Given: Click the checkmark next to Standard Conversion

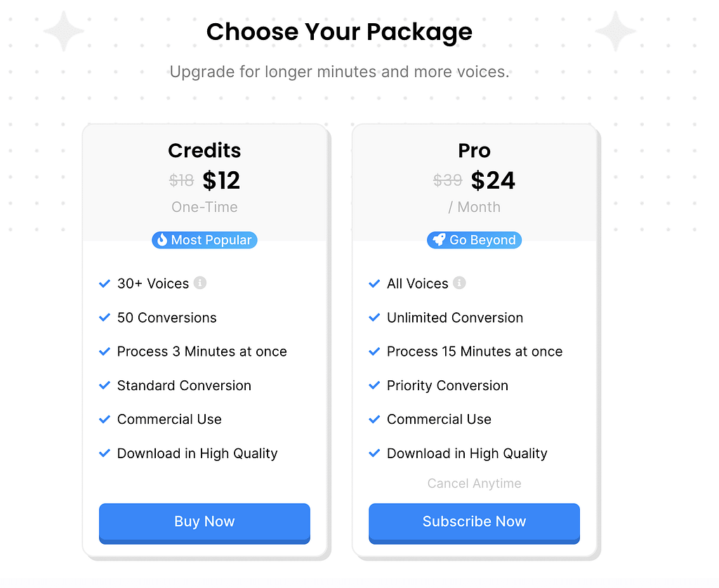Looking at the screenshot, I should [x=105, y=385].
